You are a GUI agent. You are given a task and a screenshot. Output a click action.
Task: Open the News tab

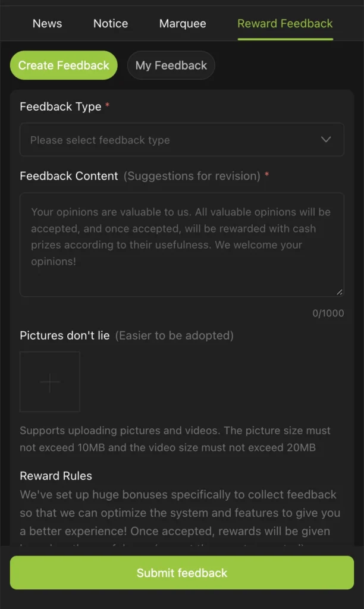coord(47,24)
